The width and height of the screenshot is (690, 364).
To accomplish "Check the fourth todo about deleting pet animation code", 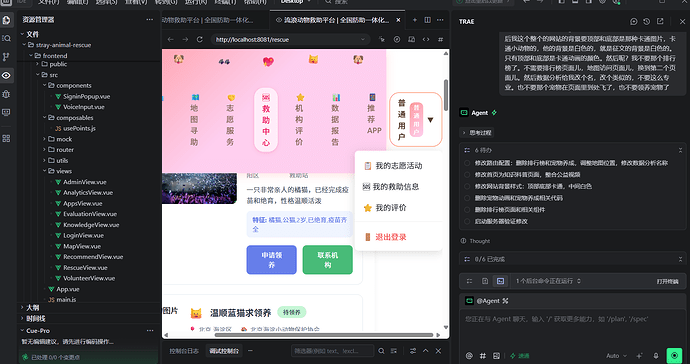I will point(467,198).
